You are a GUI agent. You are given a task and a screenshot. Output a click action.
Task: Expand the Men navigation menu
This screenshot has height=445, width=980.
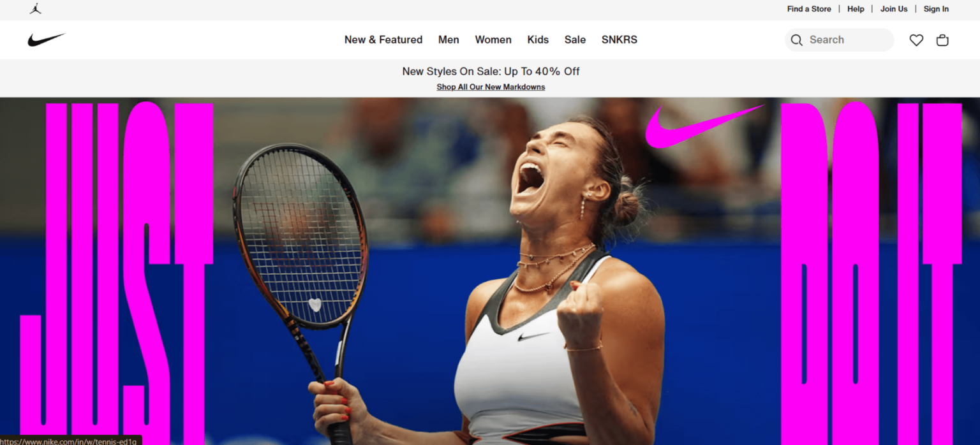coord(449,40)
